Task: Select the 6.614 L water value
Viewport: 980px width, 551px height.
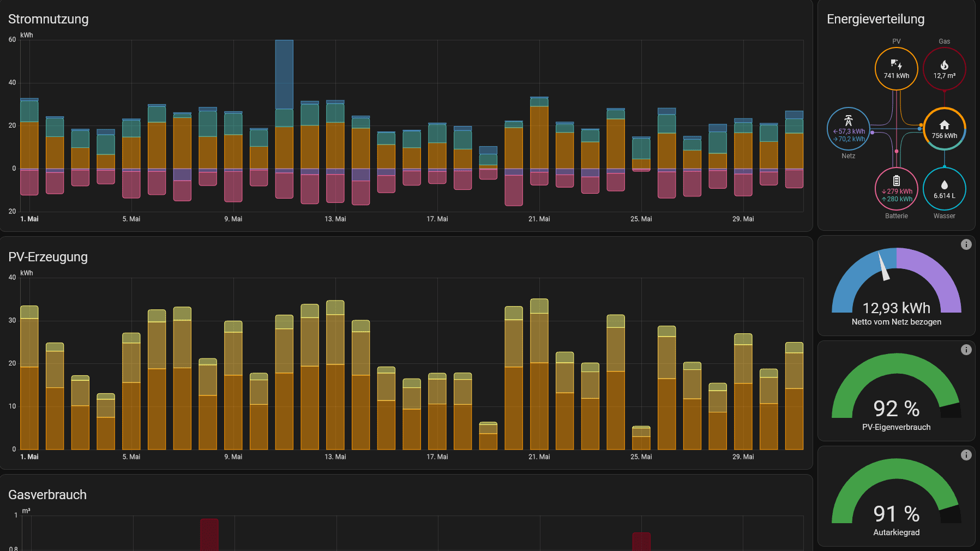Action: point(945,196)
